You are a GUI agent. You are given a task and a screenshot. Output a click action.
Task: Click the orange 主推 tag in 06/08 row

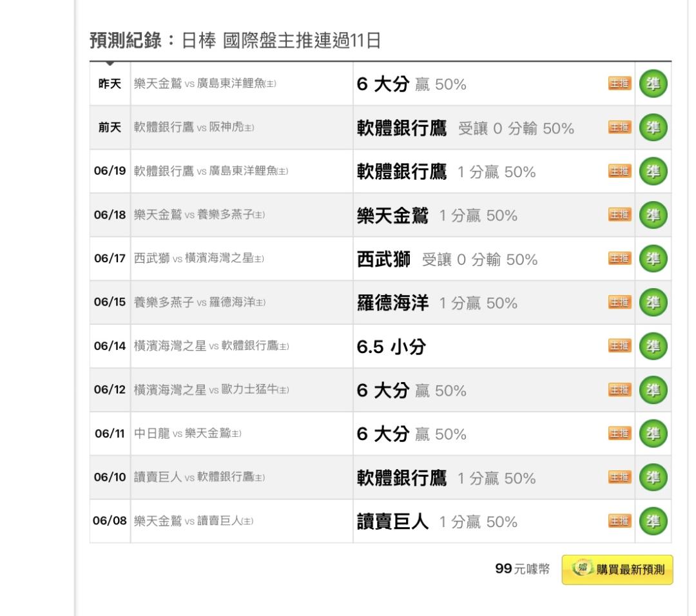pyautogui.click(x=620, y=521)
